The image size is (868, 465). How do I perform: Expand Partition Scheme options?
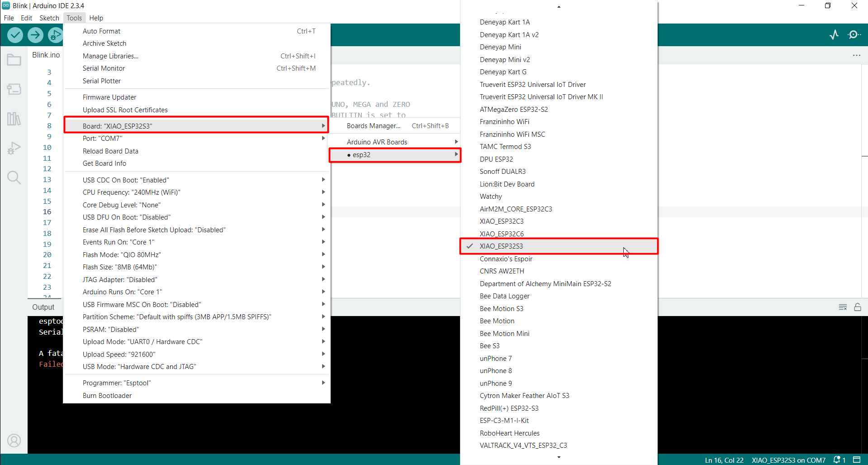point(197,317)
